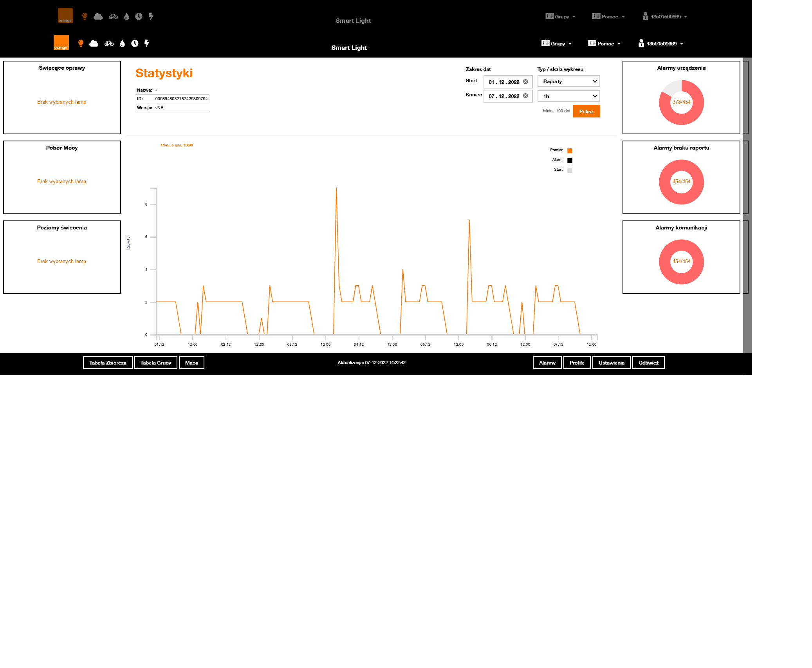This screenshot has height=668, width=812.
Task: Open Tabela Grupy view
Action: tap(156, 363)
